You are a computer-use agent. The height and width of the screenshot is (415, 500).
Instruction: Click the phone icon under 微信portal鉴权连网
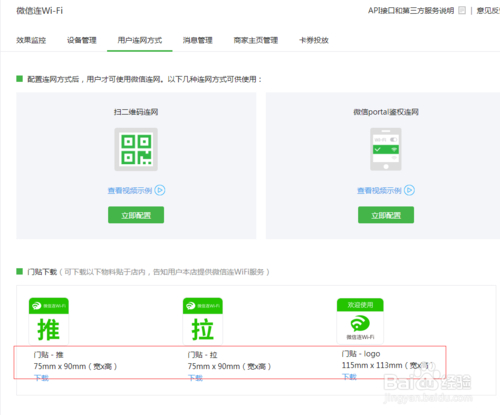(386, 149)
